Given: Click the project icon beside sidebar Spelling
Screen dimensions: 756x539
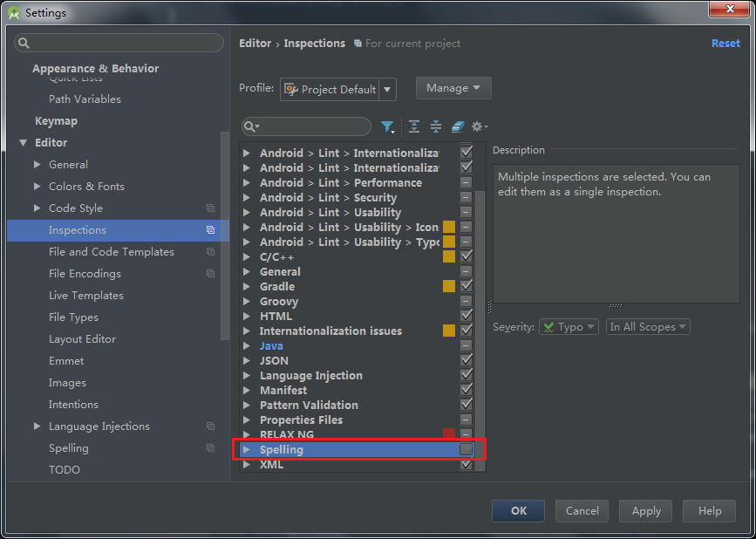Looking at the screenshot, I should point(210,448).
